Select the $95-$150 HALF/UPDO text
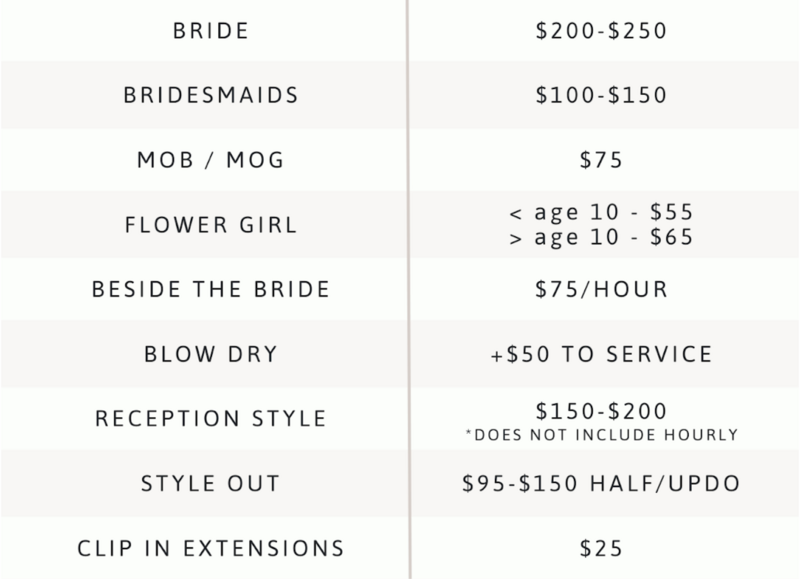 coord(602,484)
